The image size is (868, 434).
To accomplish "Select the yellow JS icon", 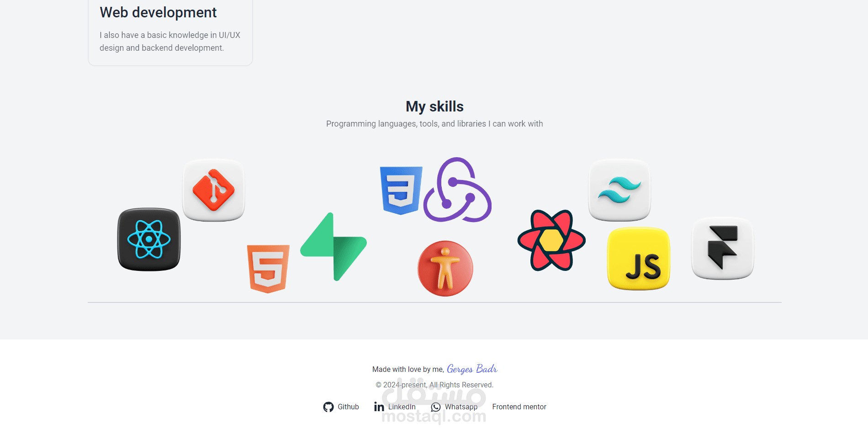I will pos(639,259).
